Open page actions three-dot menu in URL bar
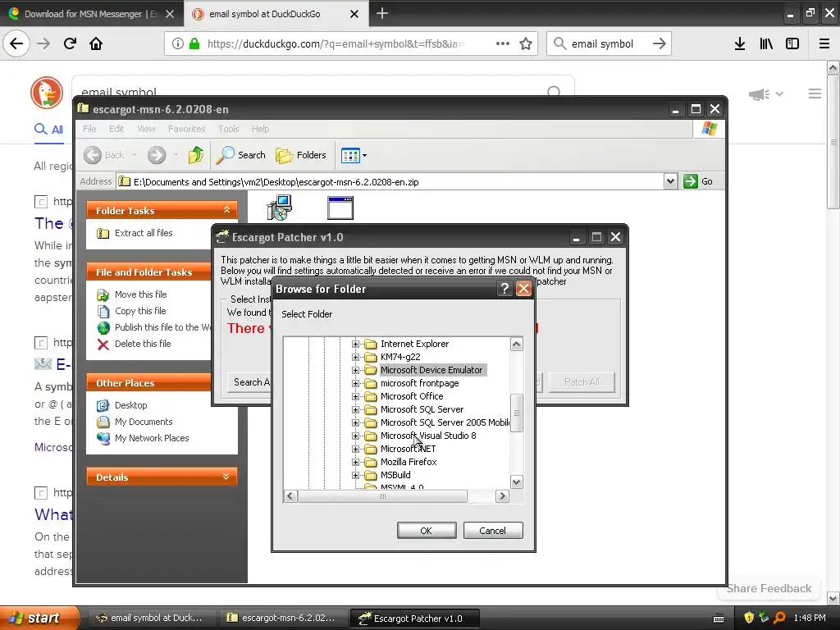The width and height of the screenshot is (840, 630). coord(503,43)
